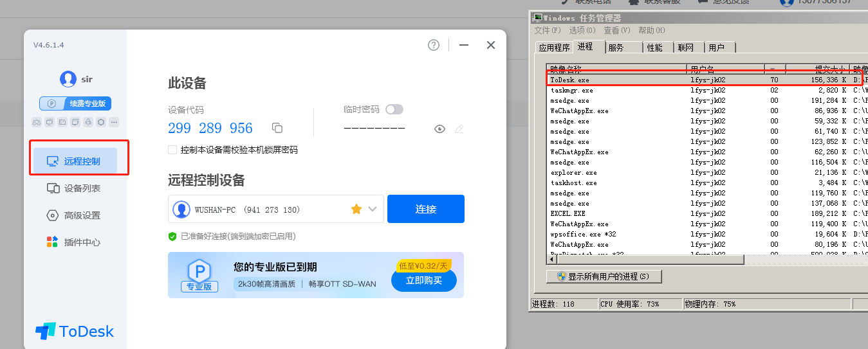This screenshot has width=868, height=349.
Task: Open the three-dots more features icon
Action: [114, 122]
